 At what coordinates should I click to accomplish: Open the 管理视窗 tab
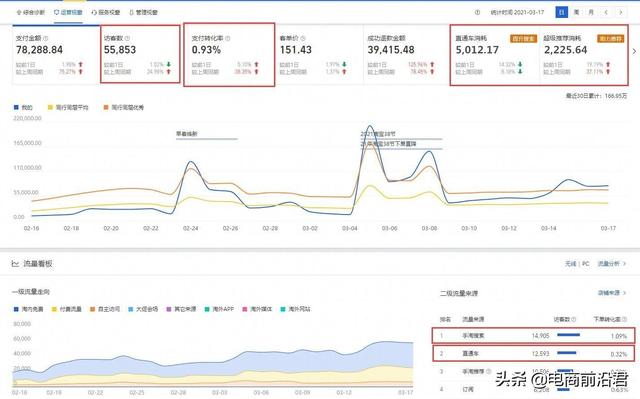(143, 12)
